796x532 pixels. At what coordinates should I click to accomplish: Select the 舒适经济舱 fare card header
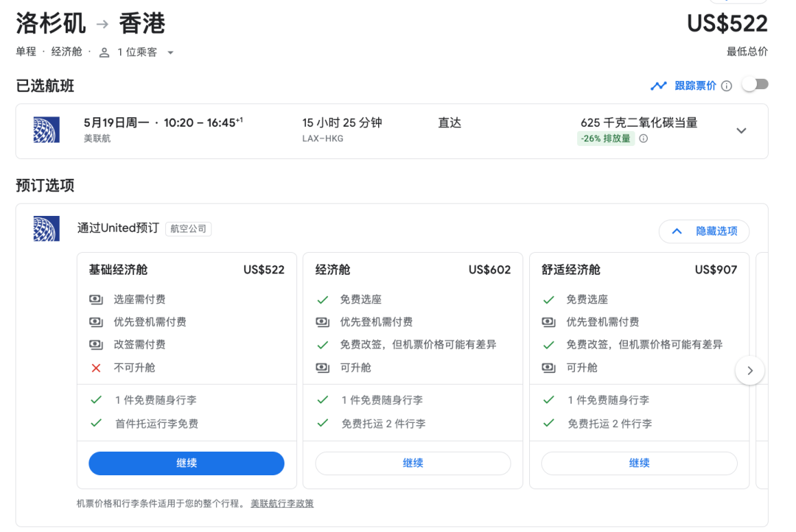639,270
